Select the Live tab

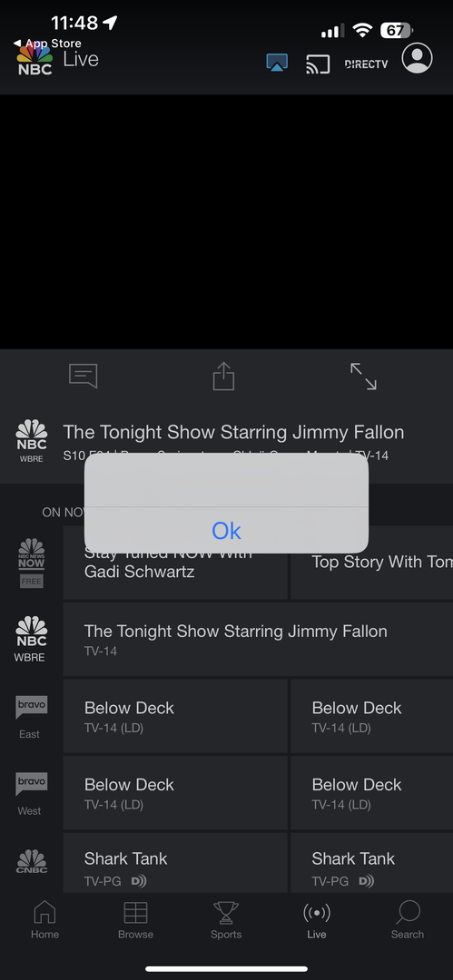317,920
